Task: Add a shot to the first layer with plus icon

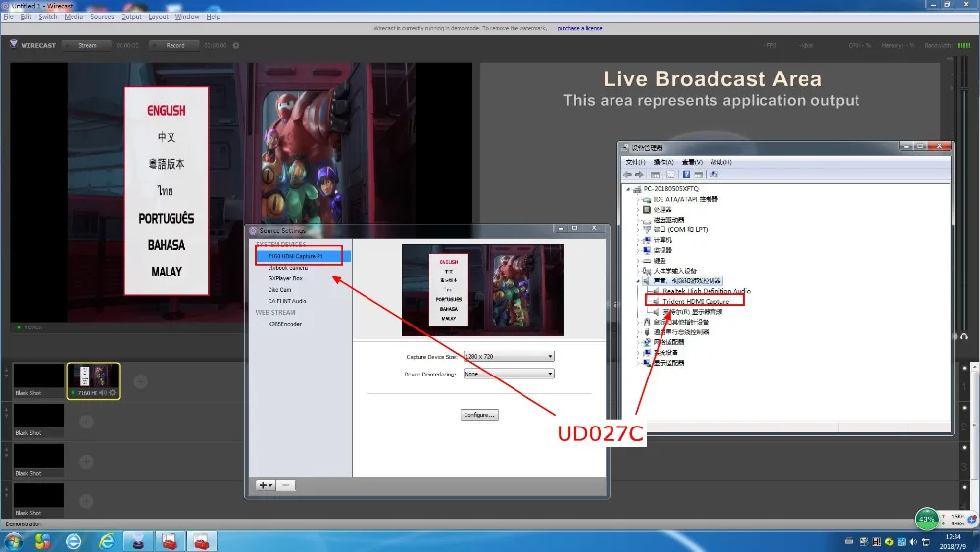Action: tap(140, 381)
